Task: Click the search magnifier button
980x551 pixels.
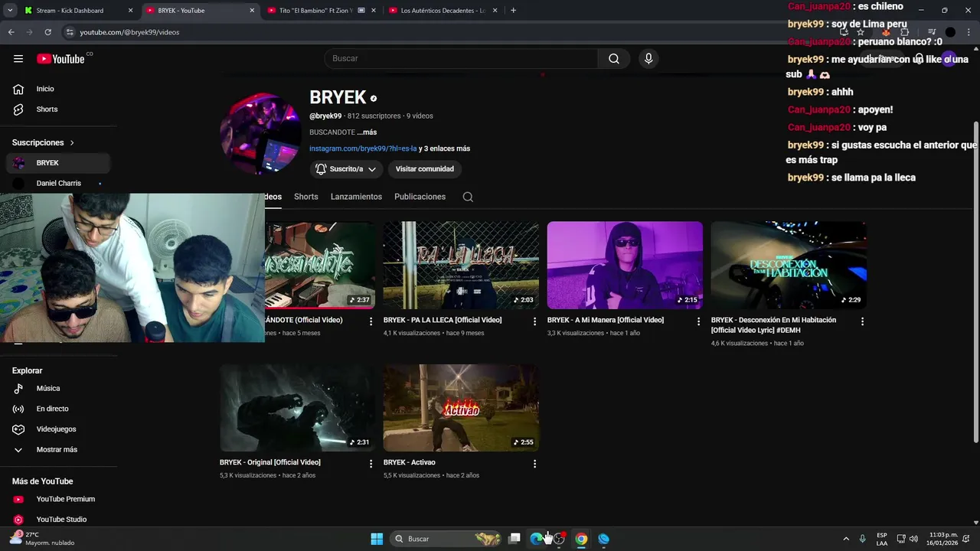Action: [614, 59]
